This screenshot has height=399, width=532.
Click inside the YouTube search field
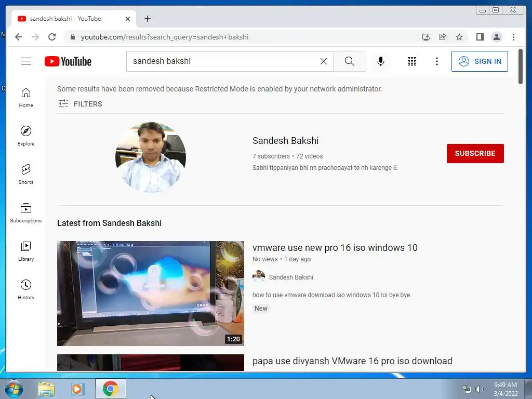point(224,61)
